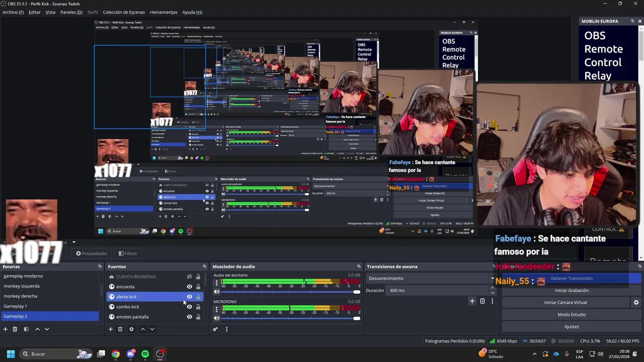Image resolution: width=644 pixels, height=362 pixels.
Task: Add a new scene with plus icon
Action: coord(5,329)
